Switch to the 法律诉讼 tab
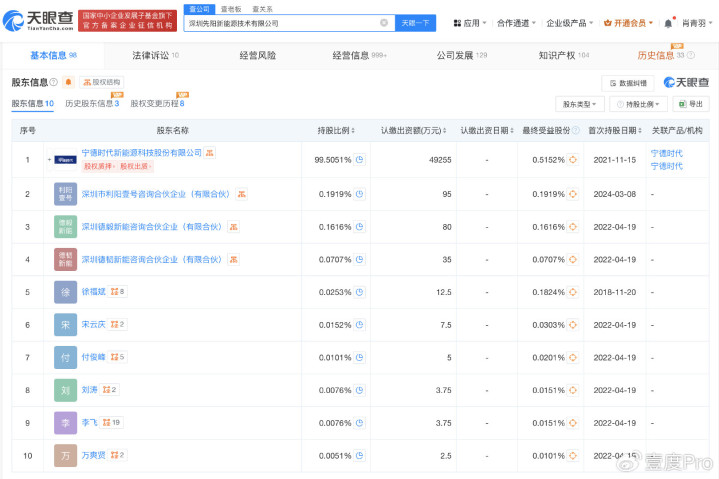Viewport: 719px width, 479px height. pyautogui.click(x=155, y=55)
